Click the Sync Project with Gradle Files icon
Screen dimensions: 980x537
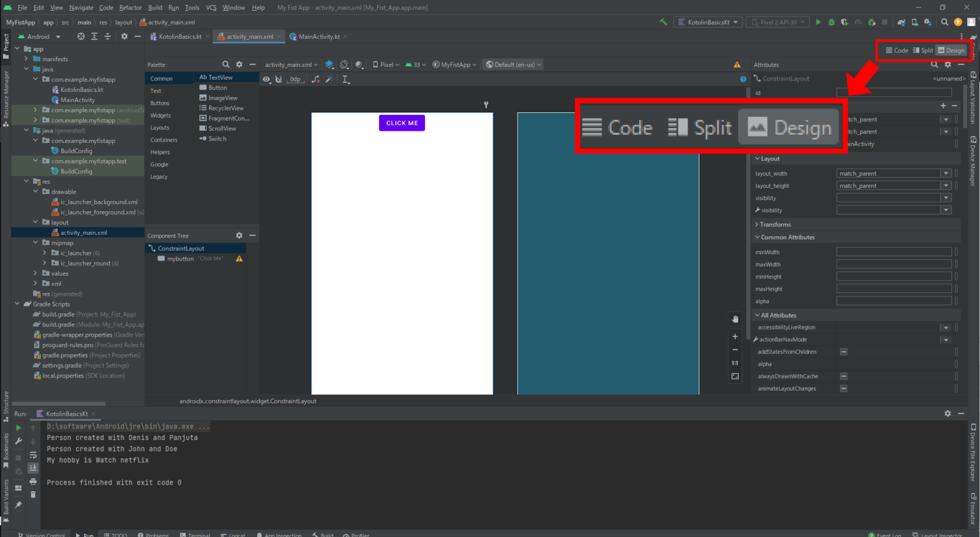click(x=901, y=22)
